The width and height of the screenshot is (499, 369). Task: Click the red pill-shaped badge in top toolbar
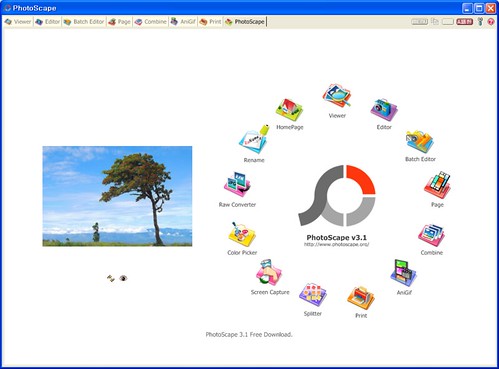[x=464, y=22]
